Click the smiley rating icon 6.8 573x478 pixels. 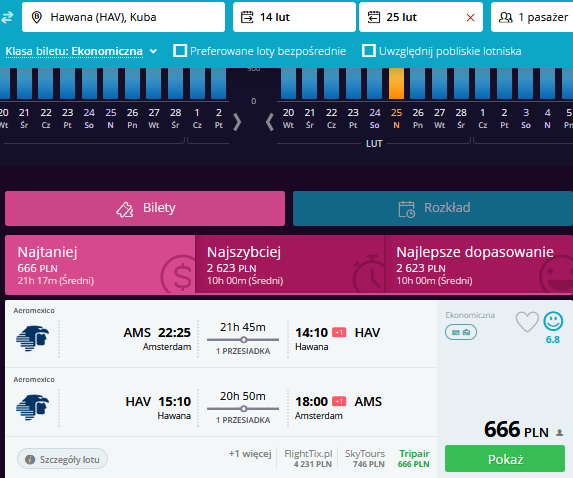click(x=553, y=321)
